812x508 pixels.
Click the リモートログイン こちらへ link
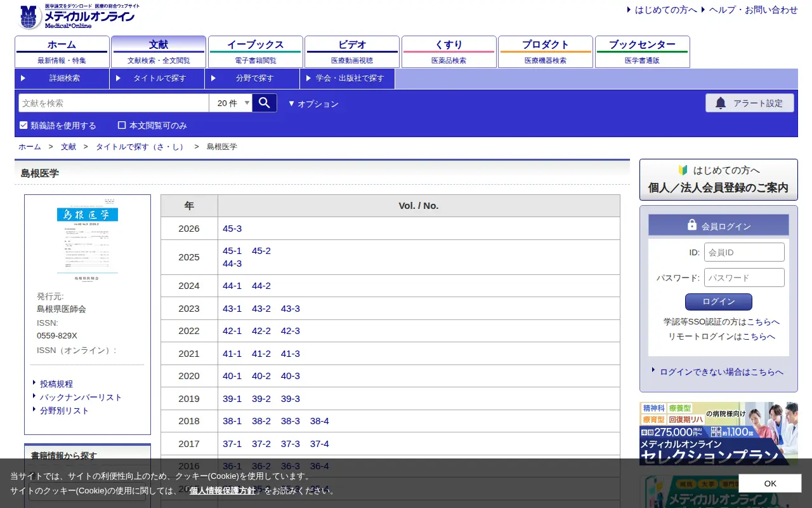point(759,337)
